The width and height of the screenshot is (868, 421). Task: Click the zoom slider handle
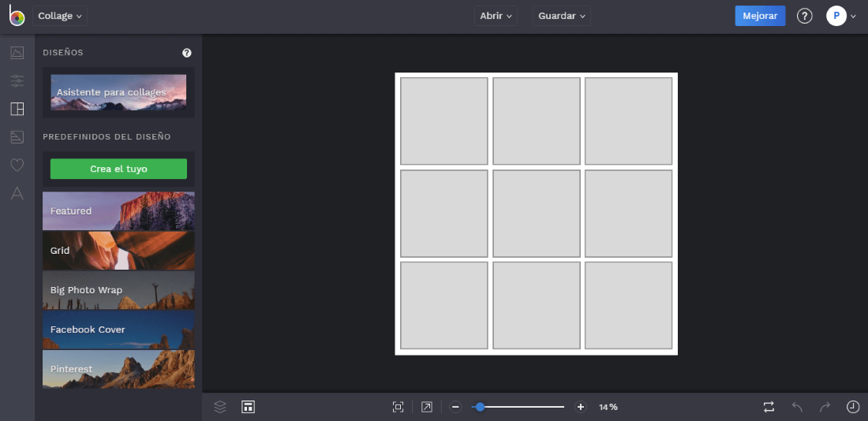(480, 407)
